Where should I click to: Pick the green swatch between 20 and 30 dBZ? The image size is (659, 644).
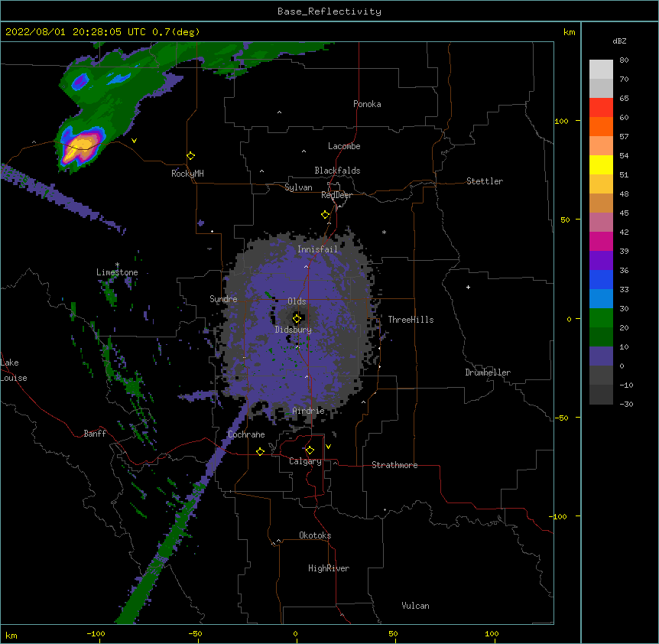601,318
